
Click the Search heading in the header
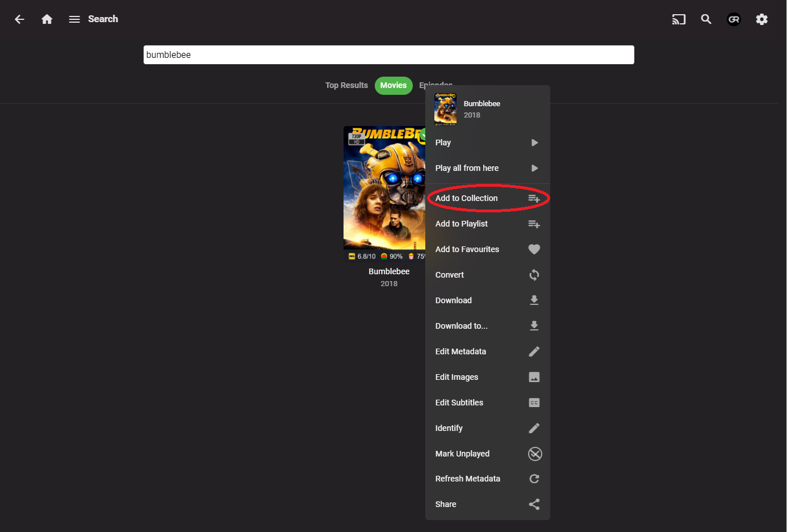pos(103,19)
